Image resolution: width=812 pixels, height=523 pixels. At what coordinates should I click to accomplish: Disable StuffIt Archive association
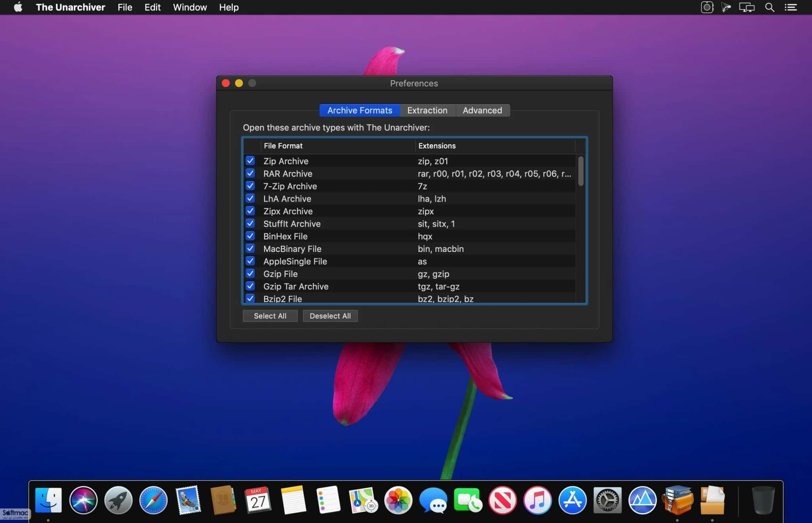click(x=250, y=223)
